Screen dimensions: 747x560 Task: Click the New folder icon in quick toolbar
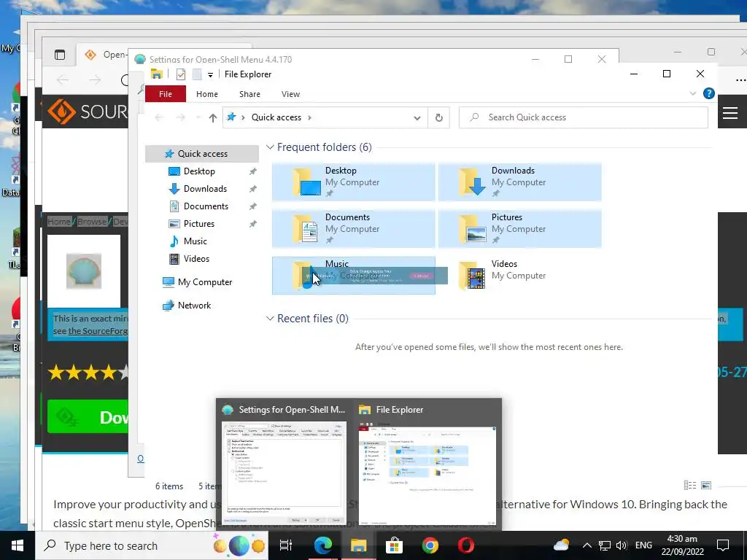[x=197, y=74]
